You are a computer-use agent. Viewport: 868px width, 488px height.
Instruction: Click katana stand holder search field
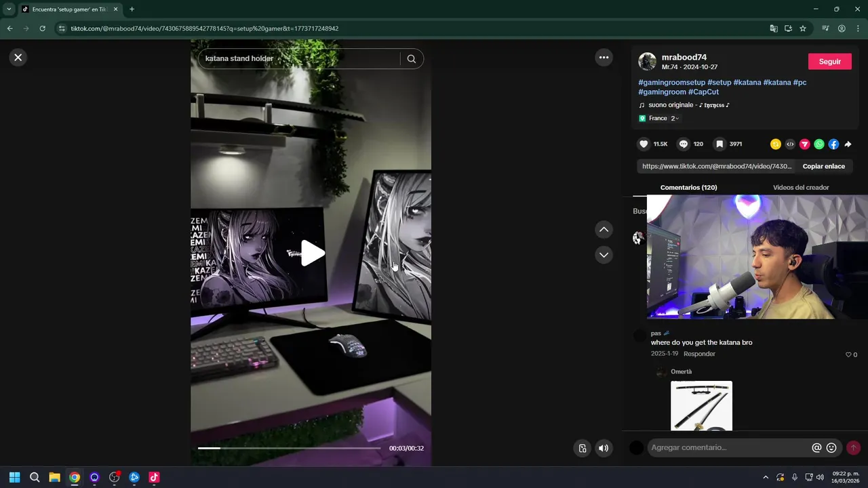pos(298,59)
